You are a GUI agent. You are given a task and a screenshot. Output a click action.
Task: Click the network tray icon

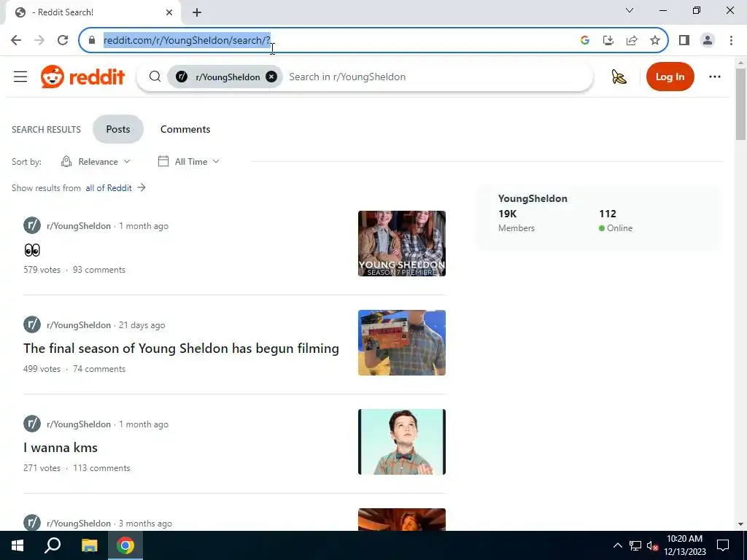pyautogui.click(x=635, y=545)
